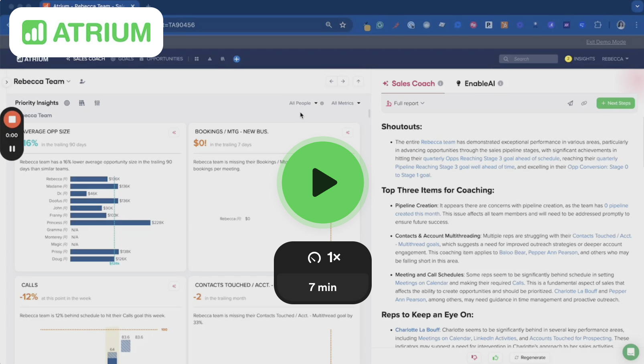The width and height of the screenshot is (644, 364).
Task: Click the Atrium logo in the navbar
Action: point(32,59)
